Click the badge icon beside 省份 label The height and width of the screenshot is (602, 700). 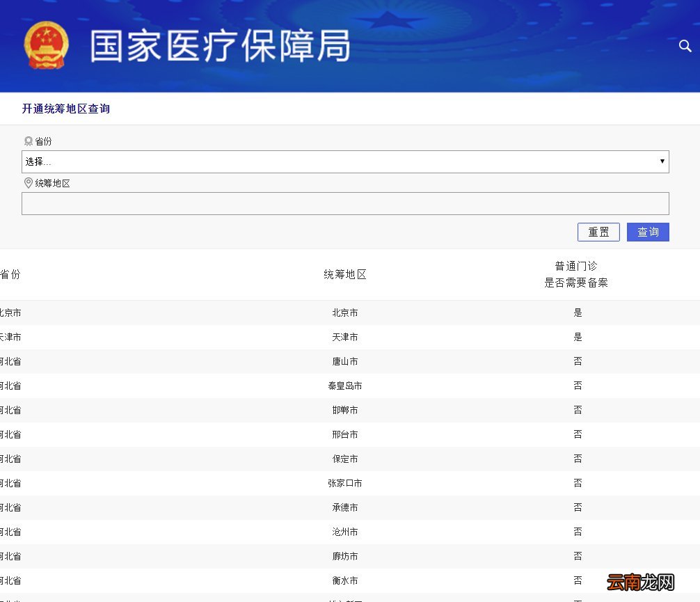(28, 141)
